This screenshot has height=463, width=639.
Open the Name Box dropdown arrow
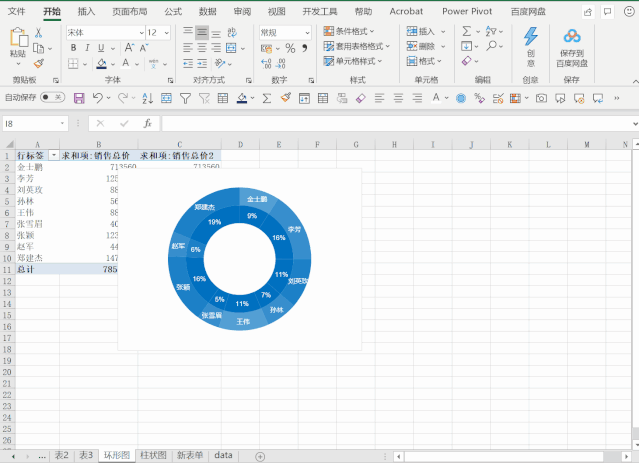click(x=62, y=123)
